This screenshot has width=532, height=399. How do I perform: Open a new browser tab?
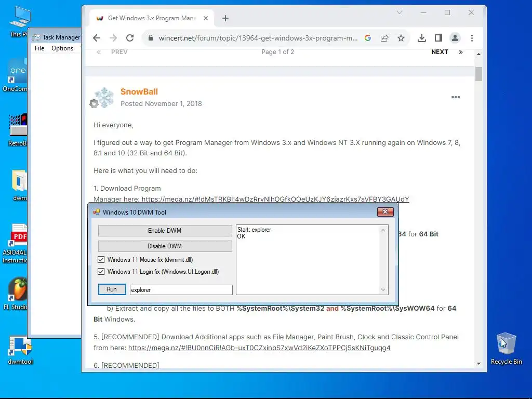tap(225, 18)
